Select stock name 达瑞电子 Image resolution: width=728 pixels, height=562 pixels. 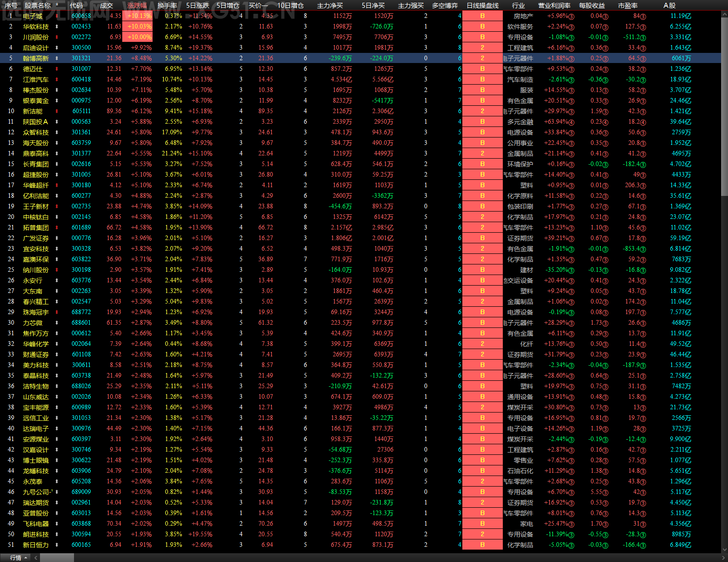(x=36, y=429)
